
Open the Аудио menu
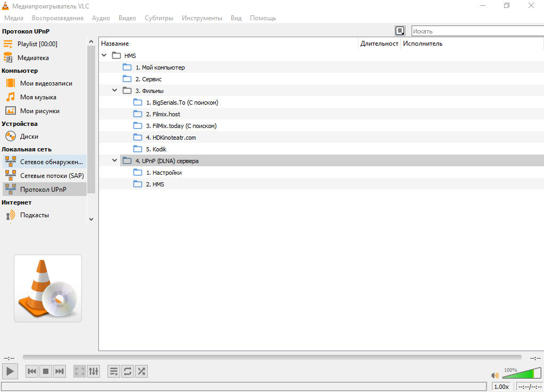click(101, 18)
